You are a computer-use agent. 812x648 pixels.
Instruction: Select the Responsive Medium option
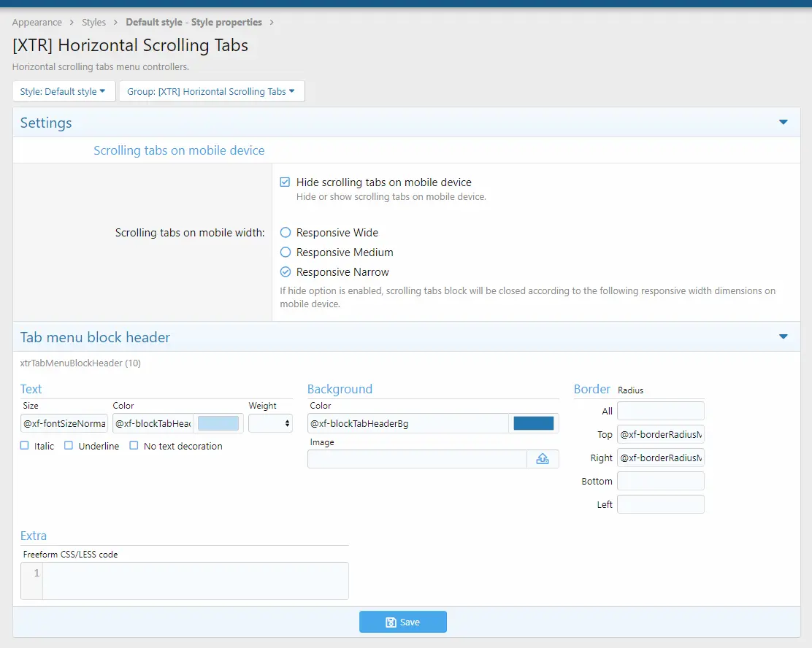click(x=286, y=252)
